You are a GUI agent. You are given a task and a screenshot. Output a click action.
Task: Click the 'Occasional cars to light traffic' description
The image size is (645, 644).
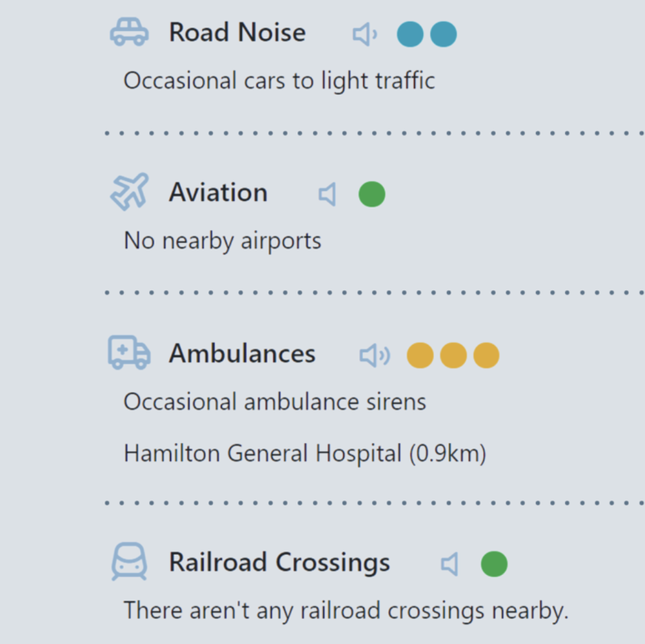click(279, 81)
